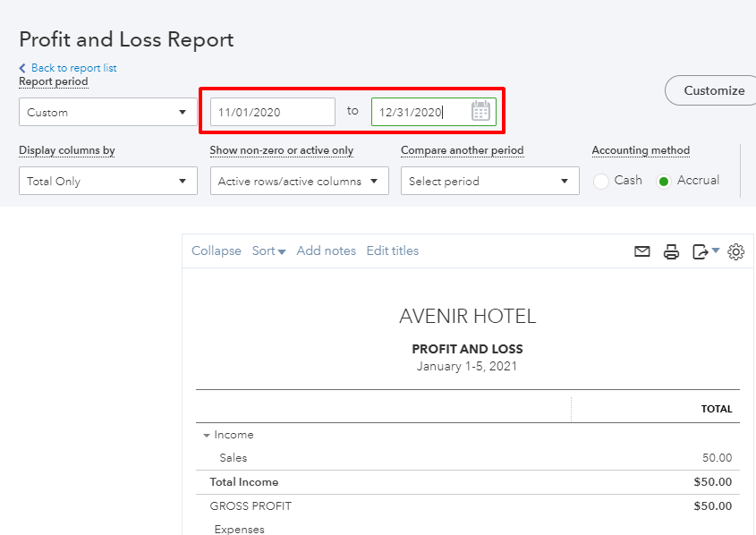Open report settings gear icon
Viewport: 756px width, 535px height.
[735, 252]
